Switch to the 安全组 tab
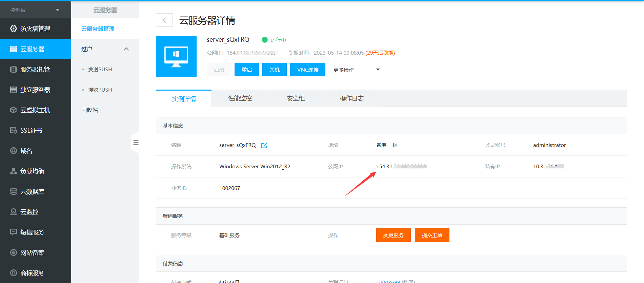 296,98
